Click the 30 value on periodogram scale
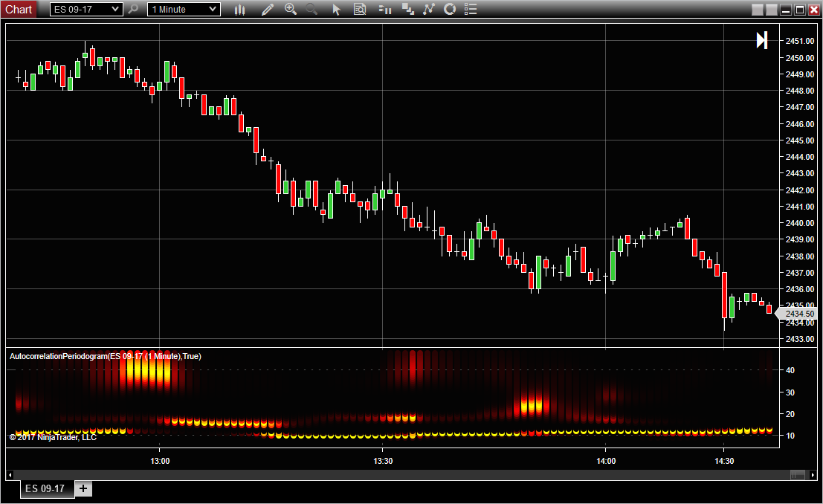 790,392
